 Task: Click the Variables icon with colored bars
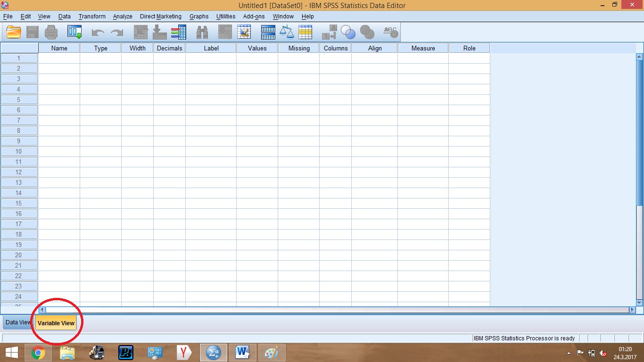pos(179,32)
